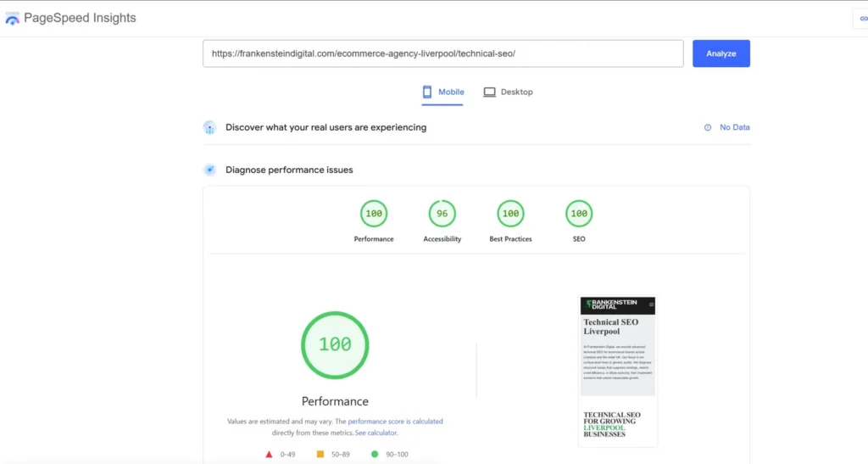The height and width of the screenshot is (464, 868).
Task: Jump to Best Practices score gauge
Action: tap(510, 214)
